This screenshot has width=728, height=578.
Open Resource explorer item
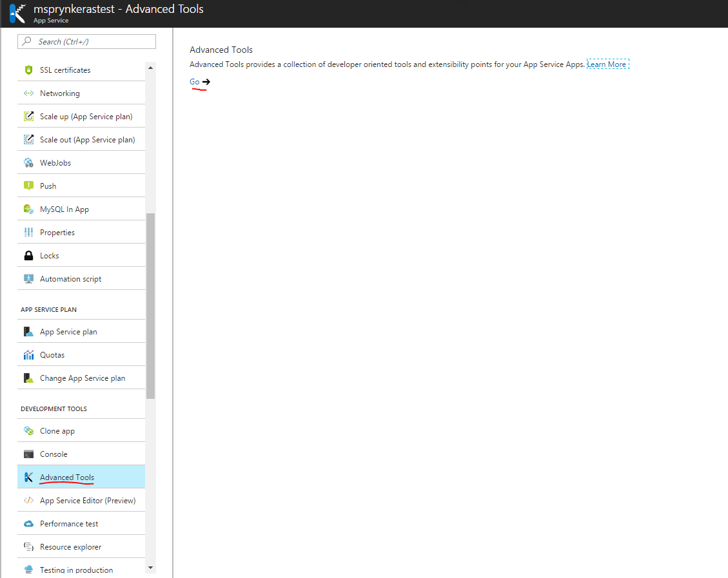tap(81, 547)
